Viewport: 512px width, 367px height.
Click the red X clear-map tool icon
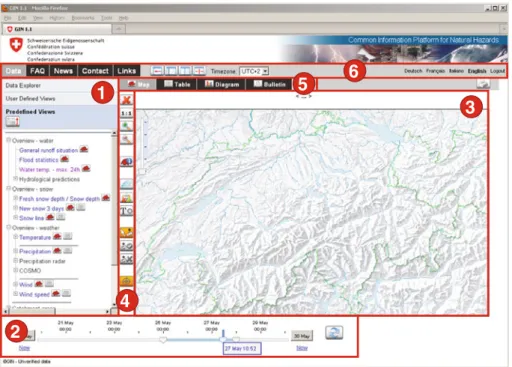pyautogui.click(x=127, y=99)
